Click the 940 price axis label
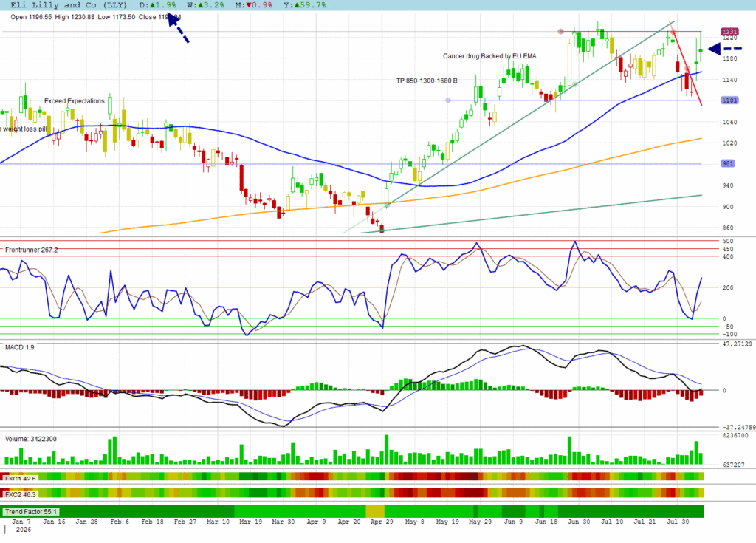This screenshot has width=756, height=543. tap(727, 185)
